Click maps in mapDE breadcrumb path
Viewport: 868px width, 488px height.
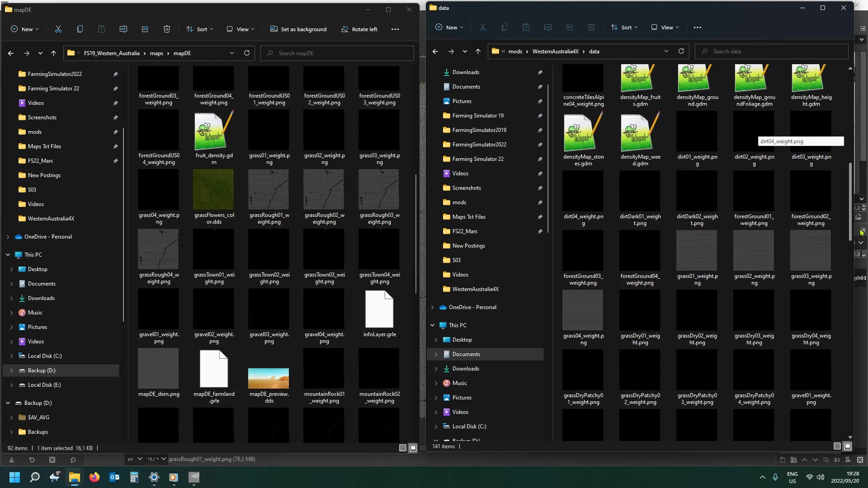[x=156, y=53]
